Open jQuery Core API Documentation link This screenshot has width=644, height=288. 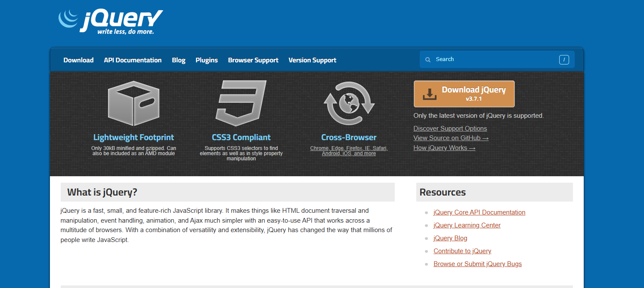(x=480, y=212)
